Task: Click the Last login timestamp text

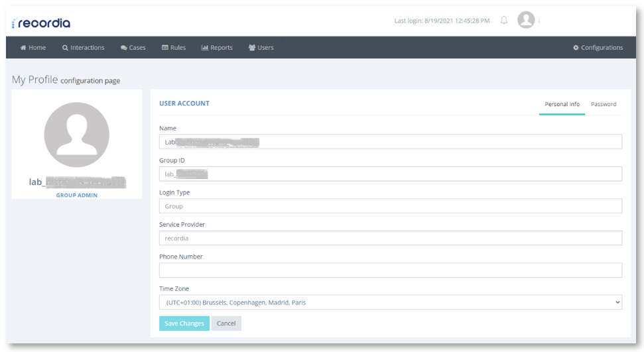Action: [442, 21]
